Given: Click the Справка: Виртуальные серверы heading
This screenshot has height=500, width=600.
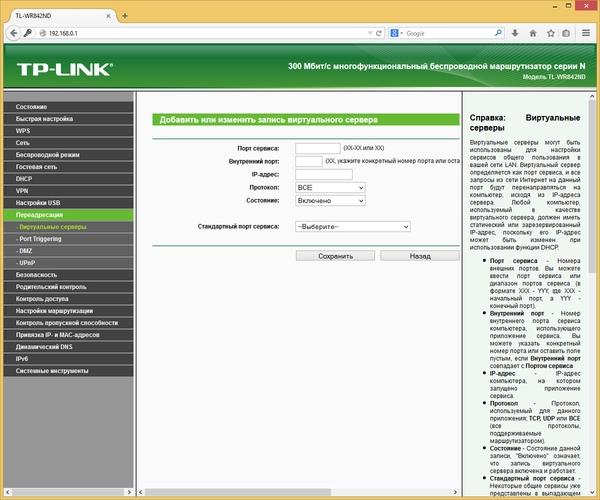Looking at the screenshot, I should [525, 122].
